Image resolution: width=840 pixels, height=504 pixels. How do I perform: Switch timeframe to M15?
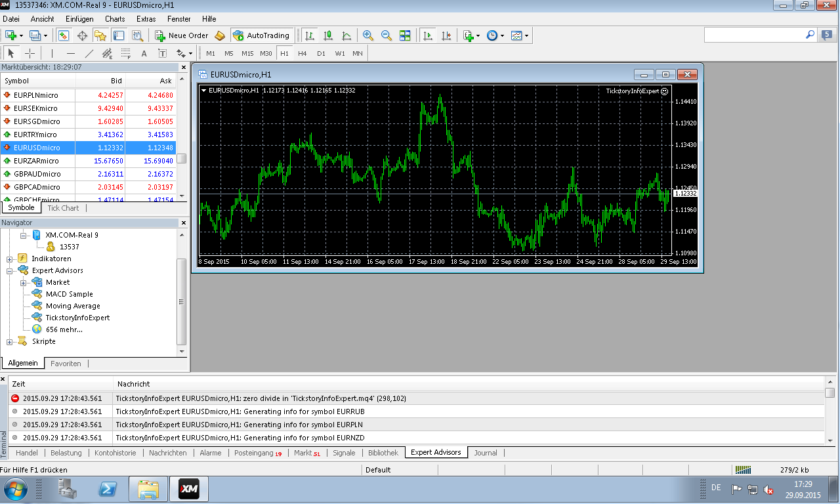(247, 53)
